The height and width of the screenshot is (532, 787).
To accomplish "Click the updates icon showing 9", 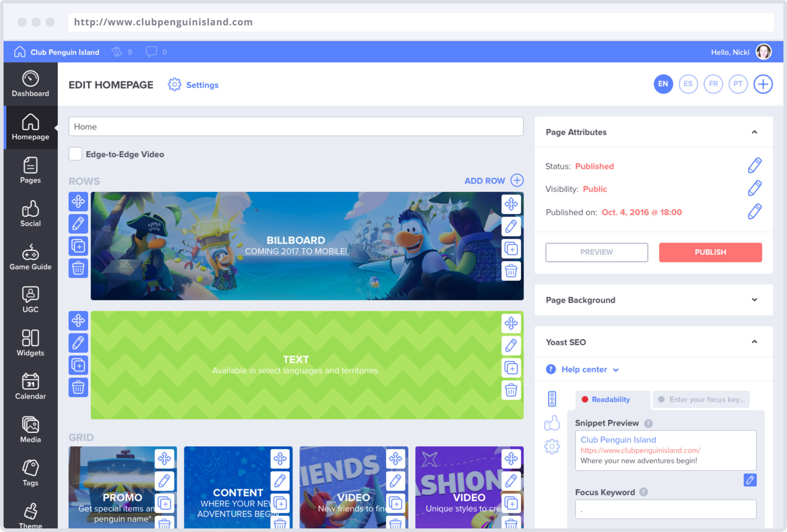I will (117, 52).
